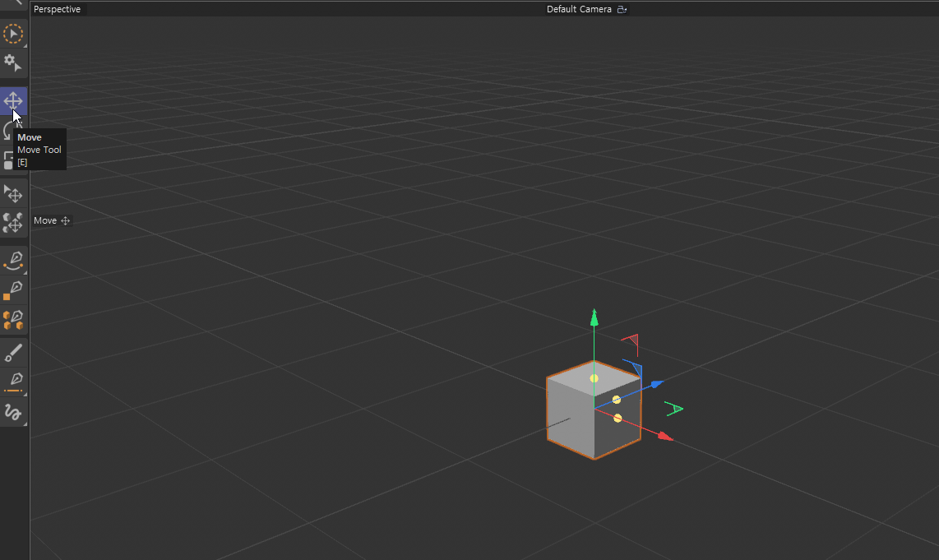Viewport: 939px width, 560px height.
Task: Open the gear-and-cursor selection tool
Action: (x=13, y=62)
